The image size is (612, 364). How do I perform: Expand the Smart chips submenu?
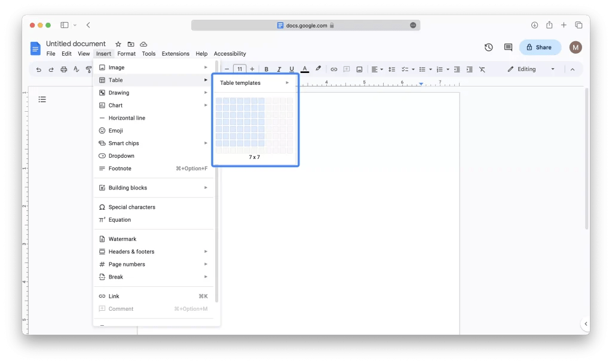pos(154,143)
